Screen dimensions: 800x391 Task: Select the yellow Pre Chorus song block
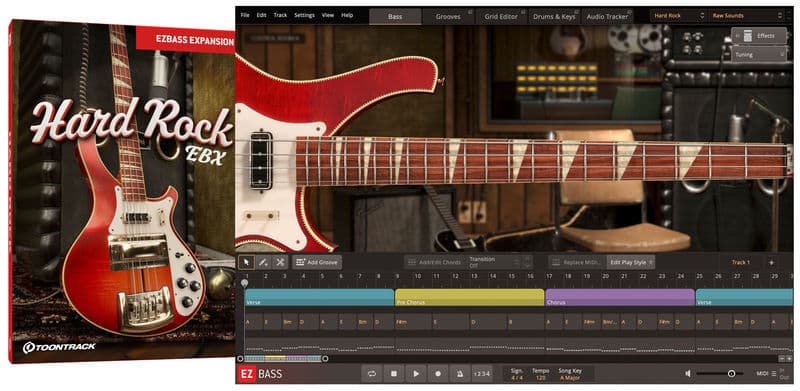point(469,298)
